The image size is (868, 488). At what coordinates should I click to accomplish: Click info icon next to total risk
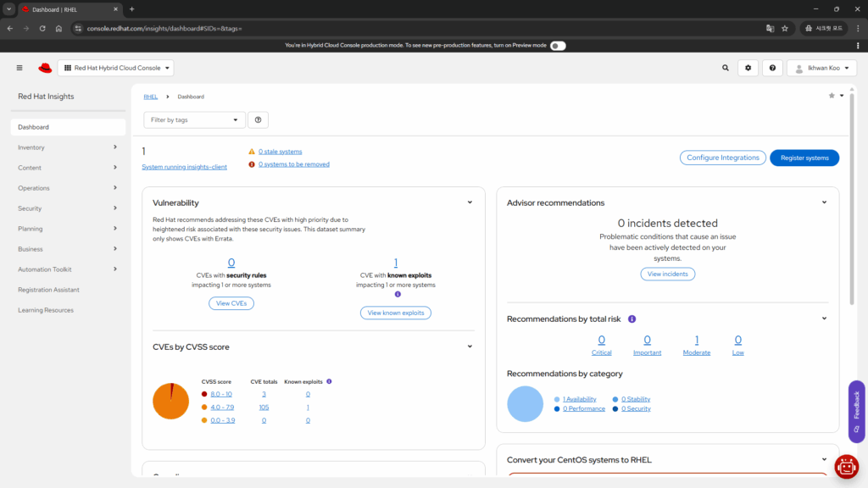(x=632, y=319)
